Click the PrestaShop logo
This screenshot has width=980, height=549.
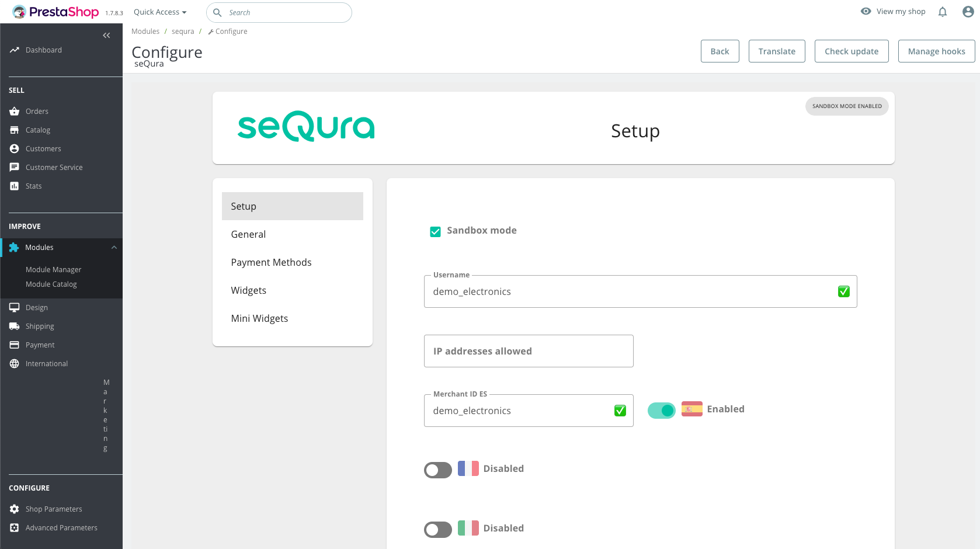point(55,12)
